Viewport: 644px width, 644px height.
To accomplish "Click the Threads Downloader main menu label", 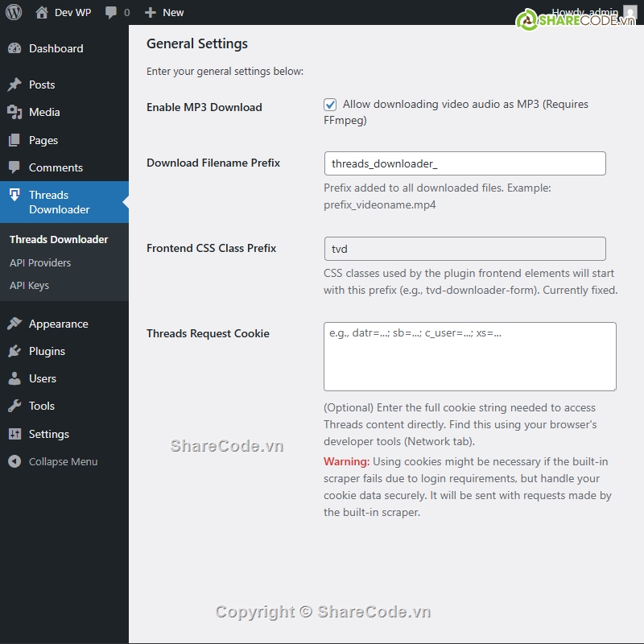I will (59, 202).
